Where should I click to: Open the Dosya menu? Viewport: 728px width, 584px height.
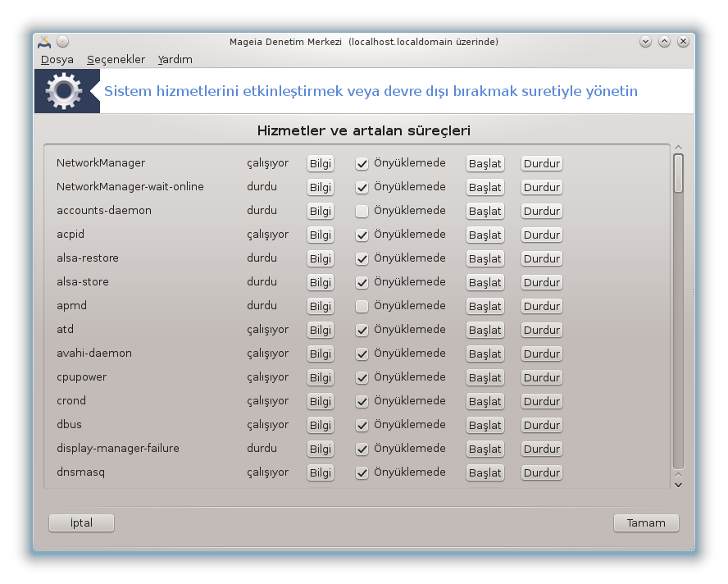click(57, 60)
